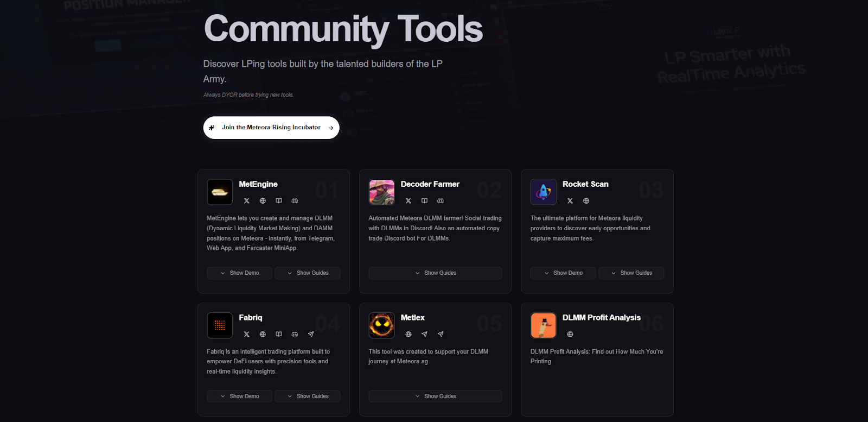This screenshot has width=868, height=422.
Task: Expand Show Guides under Fabriq
Action: click(308, 396)
